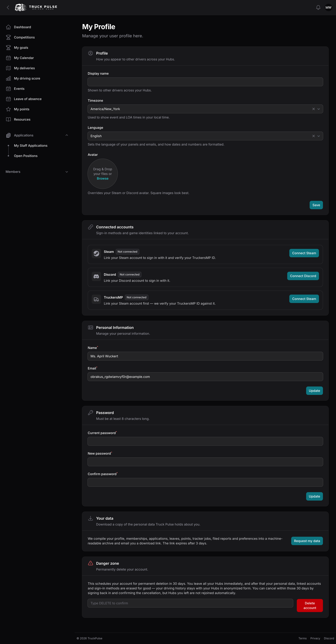
Task: Focus the Name field
Action: tap(205, 356)
